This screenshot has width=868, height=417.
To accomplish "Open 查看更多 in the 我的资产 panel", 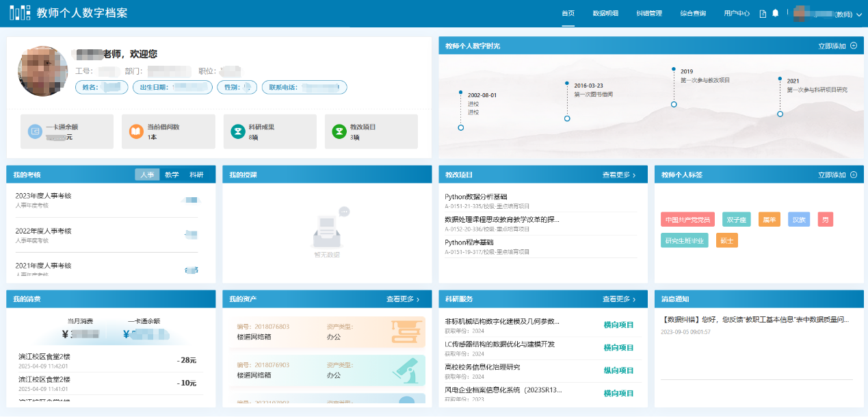I will (403, 299).
